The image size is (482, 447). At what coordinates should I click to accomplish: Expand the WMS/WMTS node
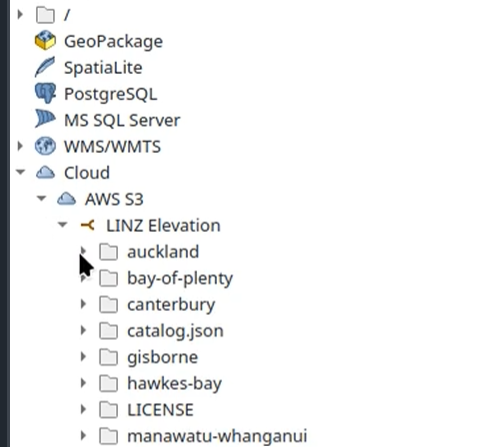[20, 146]
